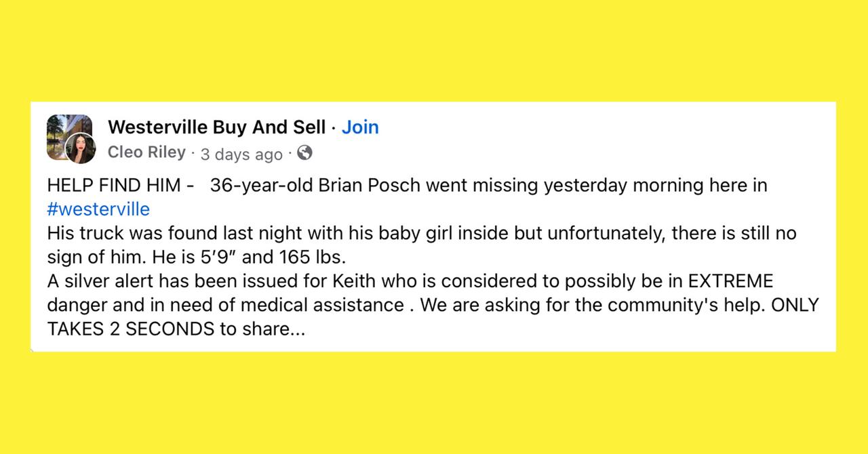Viewport: 868px width, 454px height.
Task: Open the Westerville Buy And Sell group page
Action: pos(217,127)
